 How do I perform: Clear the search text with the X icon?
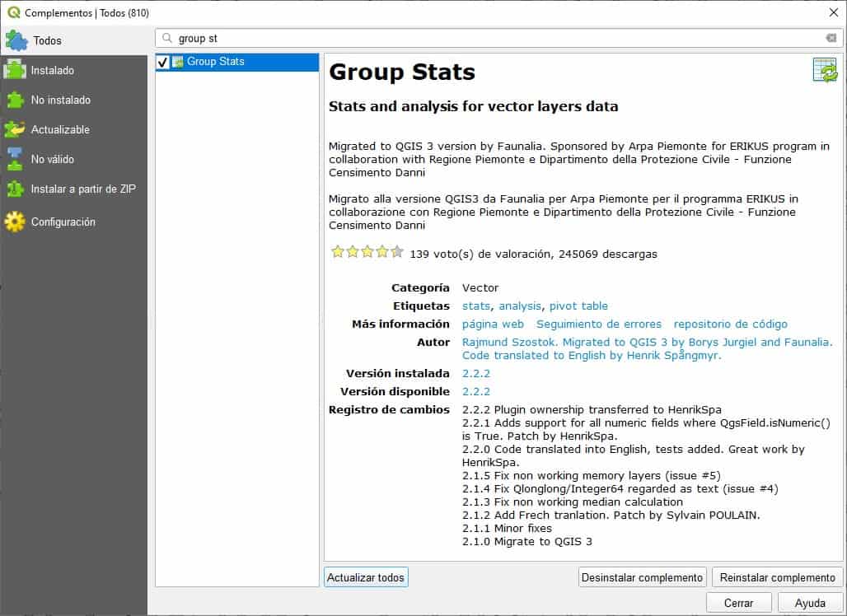pos(831,38)
